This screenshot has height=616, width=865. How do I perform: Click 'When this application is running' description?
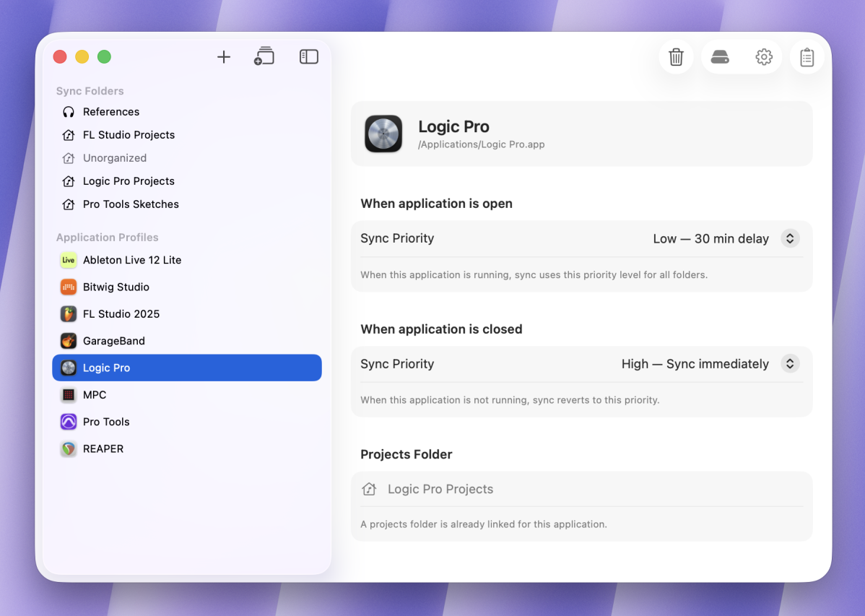(534, 275)
